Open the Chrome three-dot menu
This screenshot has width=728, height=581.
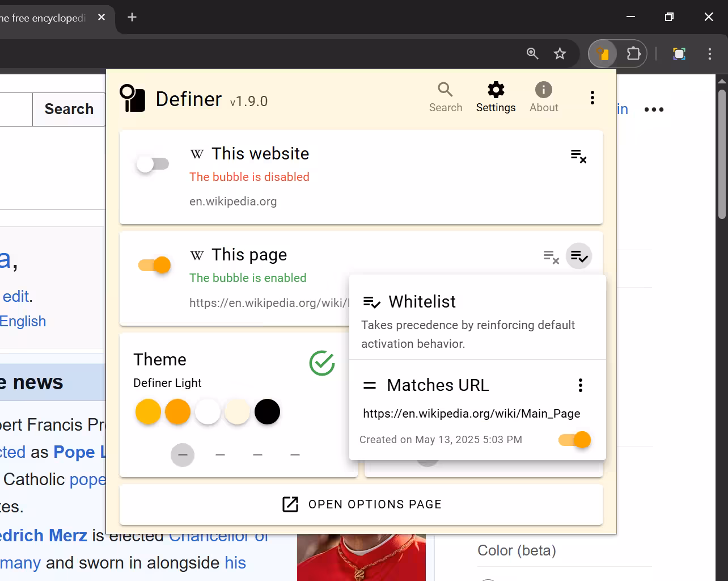709,54
